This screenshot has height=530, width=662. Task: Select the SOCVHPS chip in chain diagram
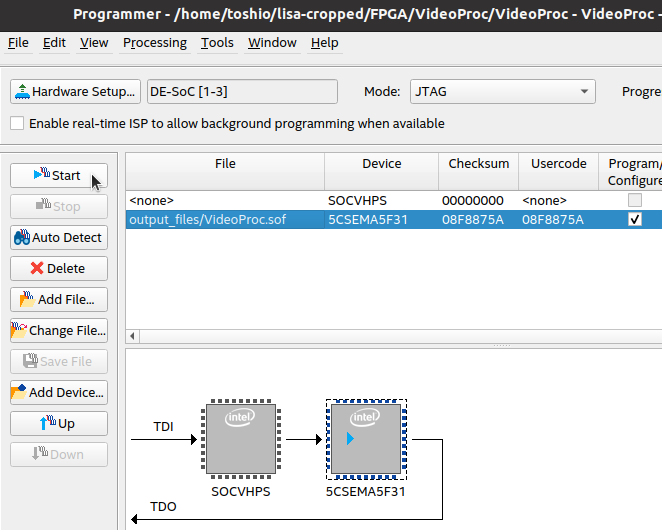point(241,439)
